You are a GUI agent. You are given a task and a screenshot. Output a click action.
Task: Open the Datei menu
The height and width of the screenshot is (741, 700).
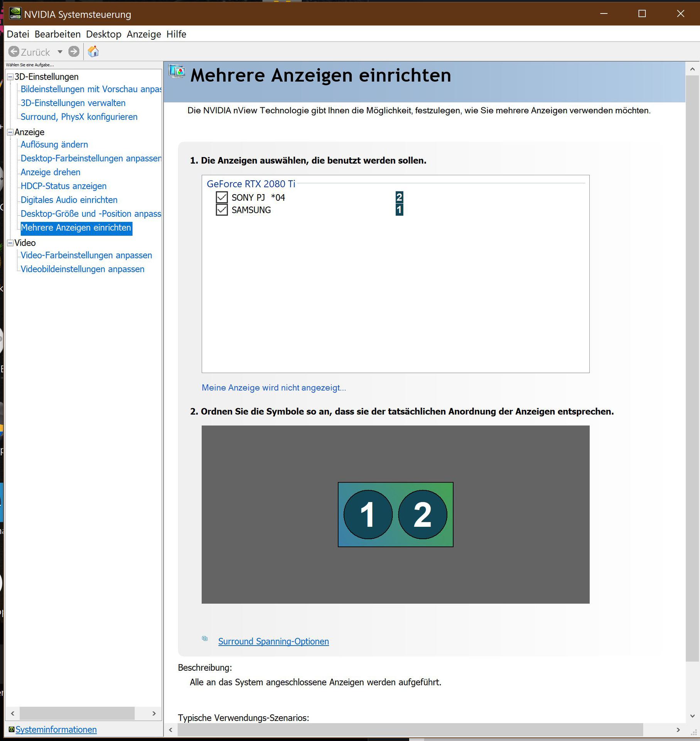pyautogui.click(x=18, y=34)
